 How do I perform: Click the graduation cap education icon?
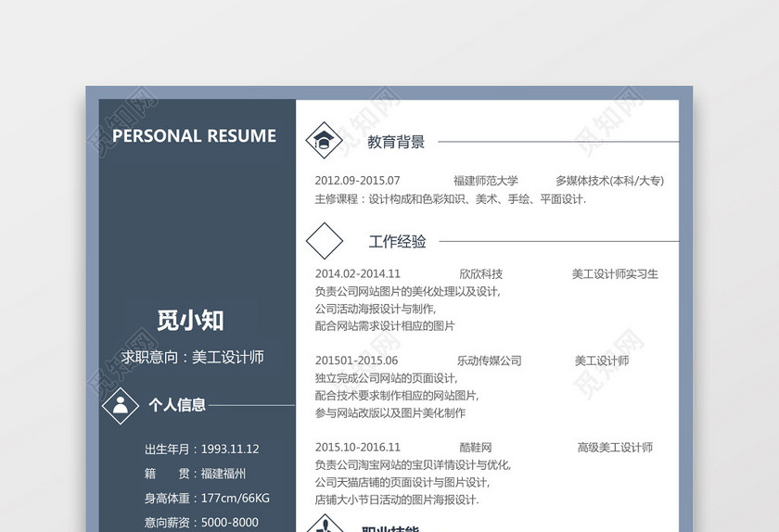pos(324,141)
